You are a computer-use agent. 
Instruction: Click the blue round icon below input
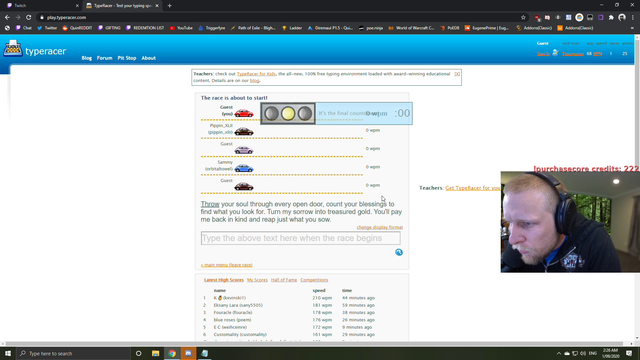(399, 252)
